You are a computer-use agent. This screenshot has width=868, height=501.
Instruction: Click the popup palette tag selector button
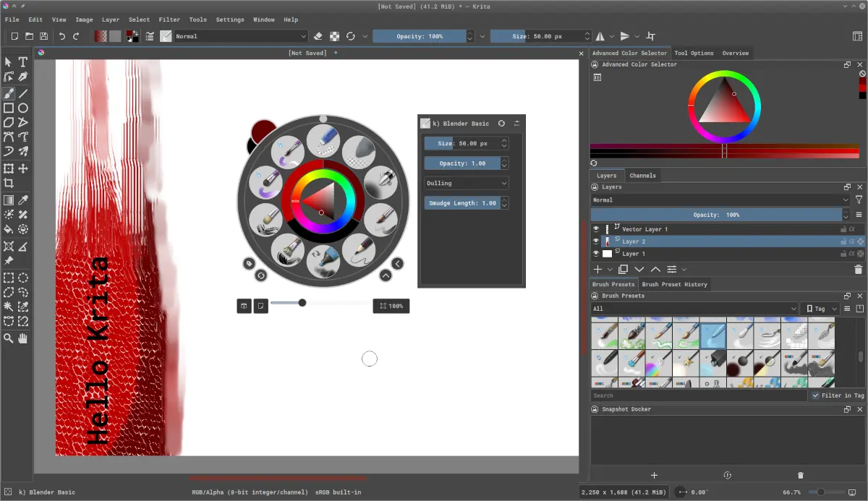tap(248, 264)
